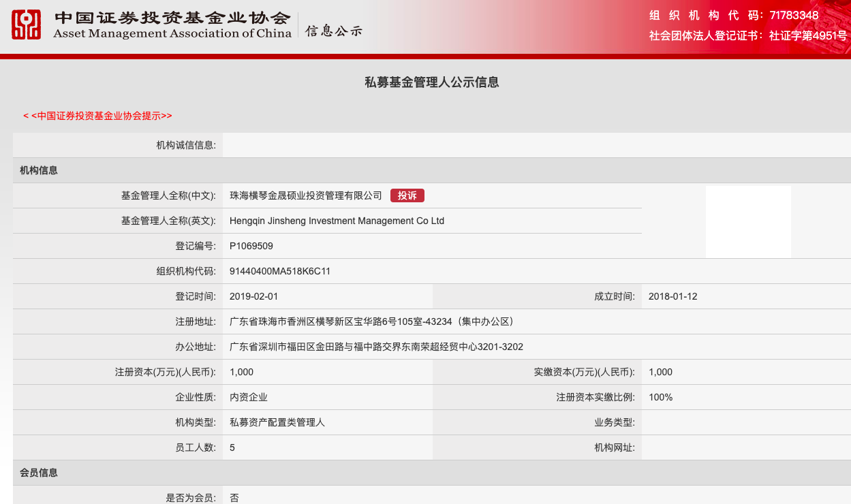Click the organization code 91440400MA518K6C11

(280, 271)
